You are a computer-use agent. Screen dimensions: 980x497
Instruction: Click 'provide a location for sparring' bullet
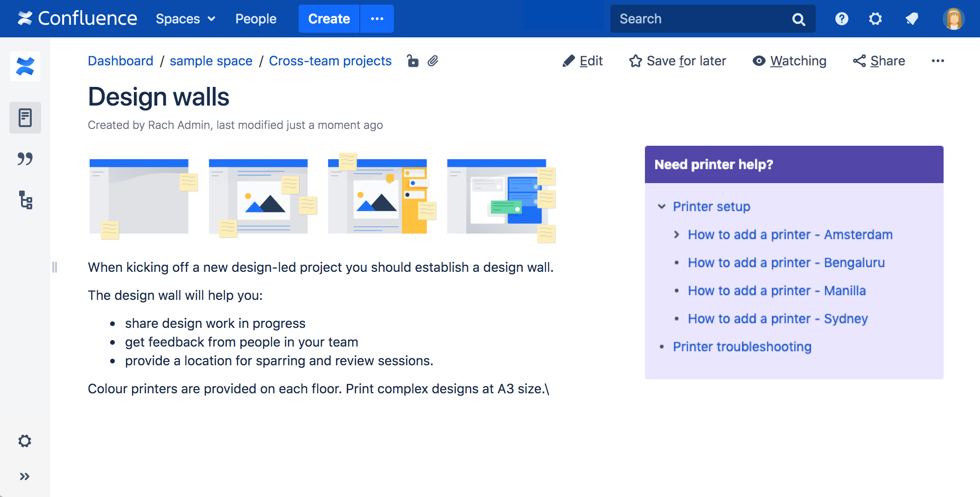pos(279,361)
